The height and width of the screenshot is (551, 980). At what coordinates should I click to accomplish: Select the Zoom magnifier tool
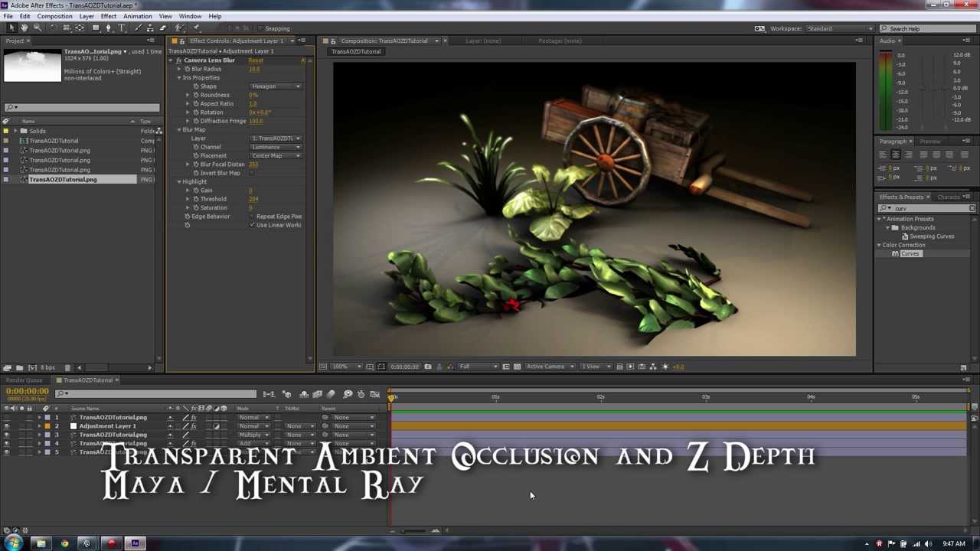(37, 28)
